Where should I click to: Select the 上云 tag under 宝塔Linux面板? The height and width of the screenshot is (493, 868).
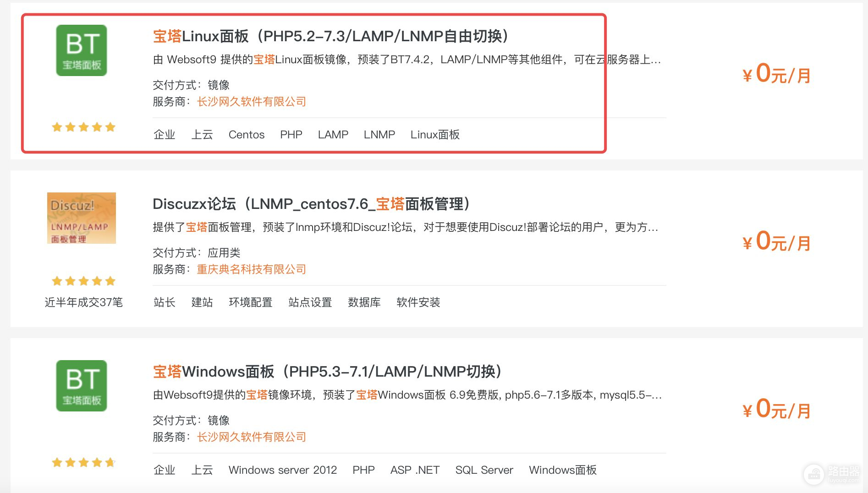tap(202, 135)
